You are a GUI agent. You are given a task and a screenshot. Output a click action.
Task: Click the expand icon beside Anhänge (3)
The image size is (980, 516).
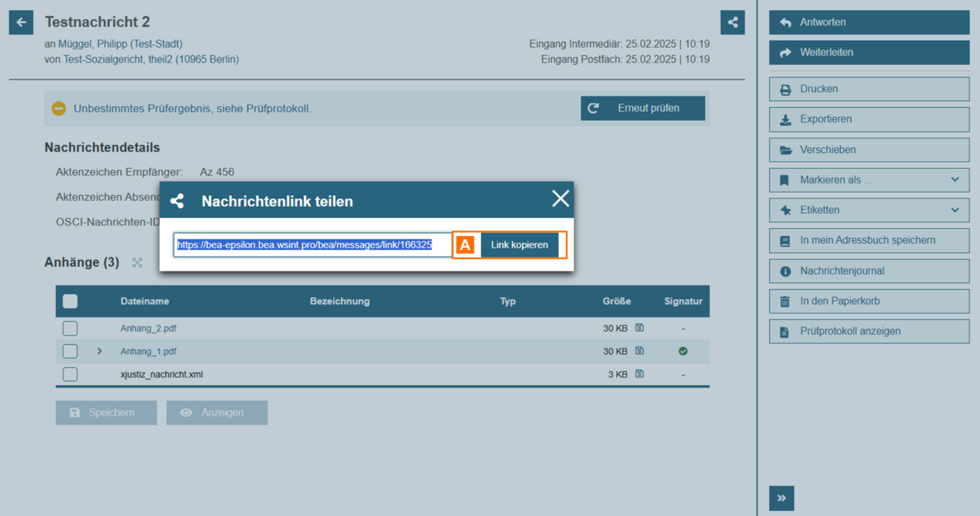pyautogui.click(x=138, y=263)
